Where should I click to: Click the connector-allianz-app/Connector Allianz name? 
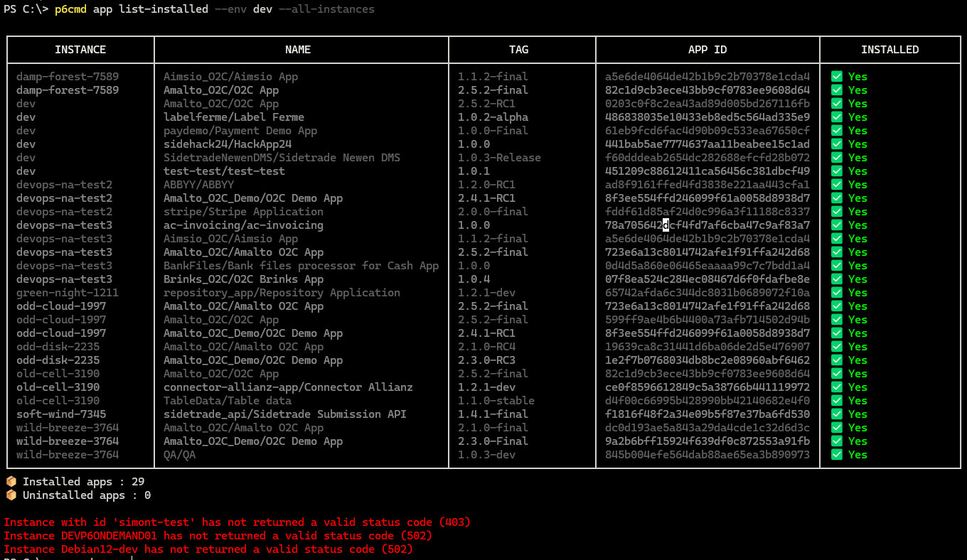pos(288,387)
